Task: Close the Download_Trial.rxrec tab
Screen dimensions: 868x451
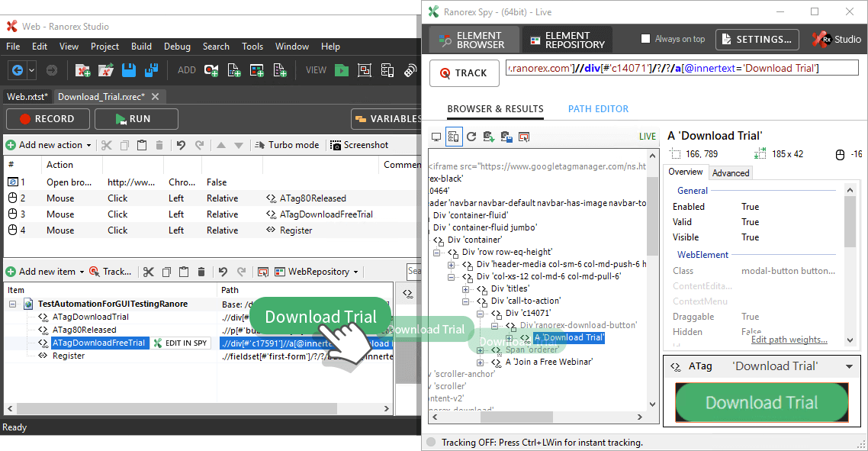Action: (x=156, y=96)
